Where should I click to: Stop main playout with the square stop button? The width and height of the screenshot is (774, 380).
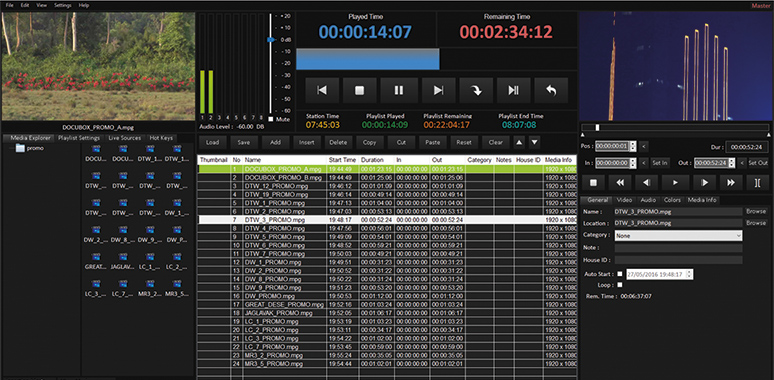[x=360, y=90]
